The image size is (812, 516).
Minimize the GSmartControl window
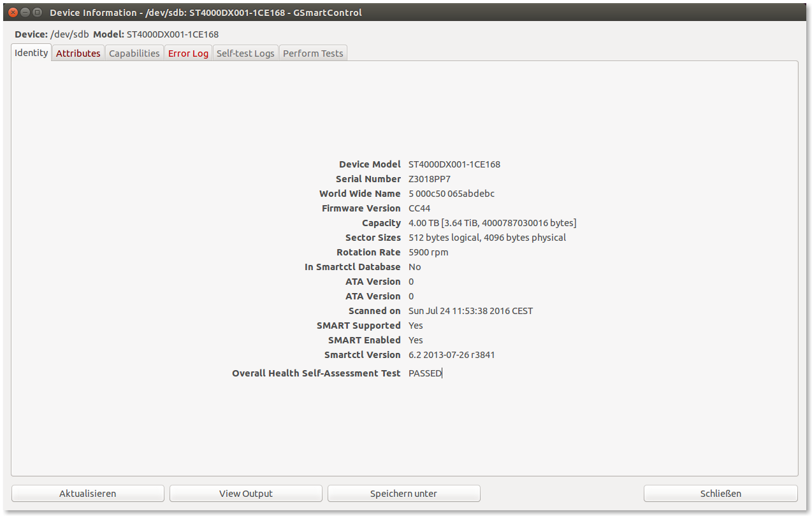tap(25, 12)
